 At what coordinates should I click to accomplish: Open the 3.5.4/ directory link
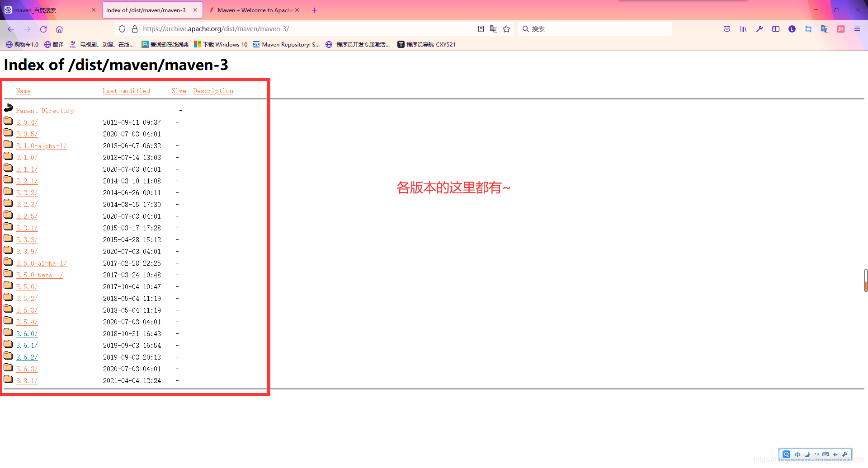coord(27,322)
